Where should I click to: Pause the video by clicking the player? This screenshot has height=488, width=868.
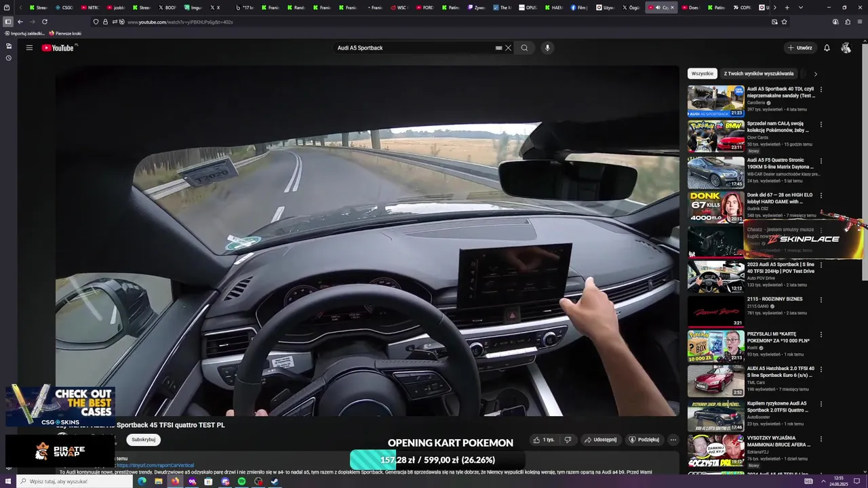pyautogui.click(x=367, y=241)
